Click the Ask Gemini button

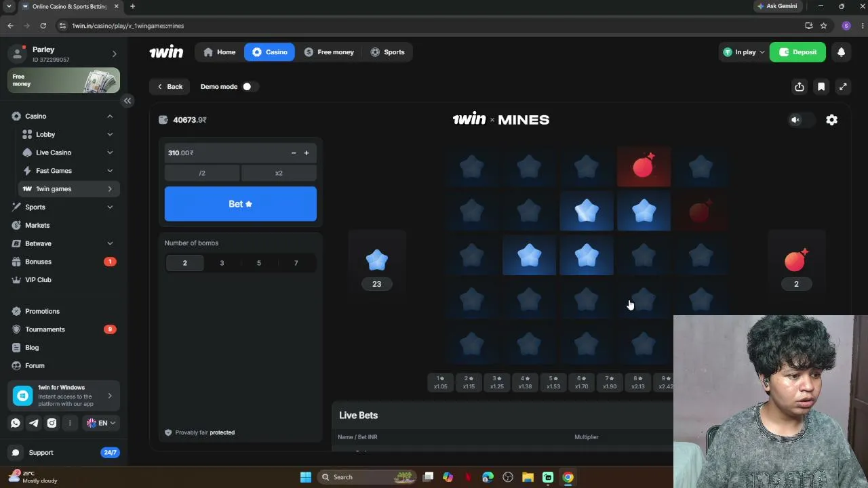777,6
